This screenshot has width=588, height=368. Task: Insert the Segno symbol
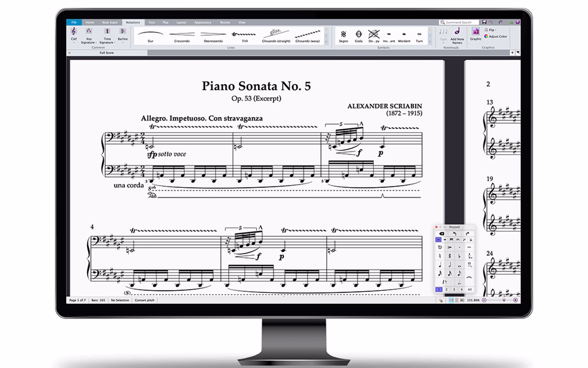click(343, 36)
